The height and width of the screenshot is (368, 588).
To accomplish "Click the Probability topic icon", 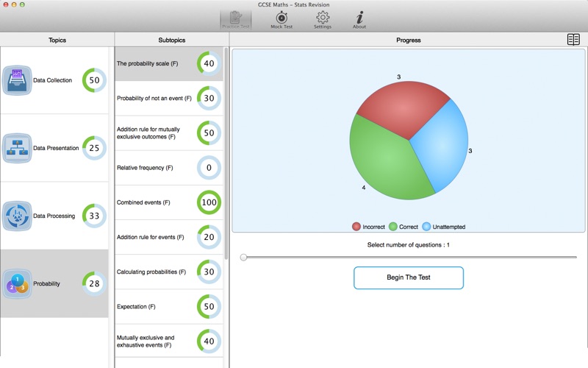I will [x=17, y=283].
